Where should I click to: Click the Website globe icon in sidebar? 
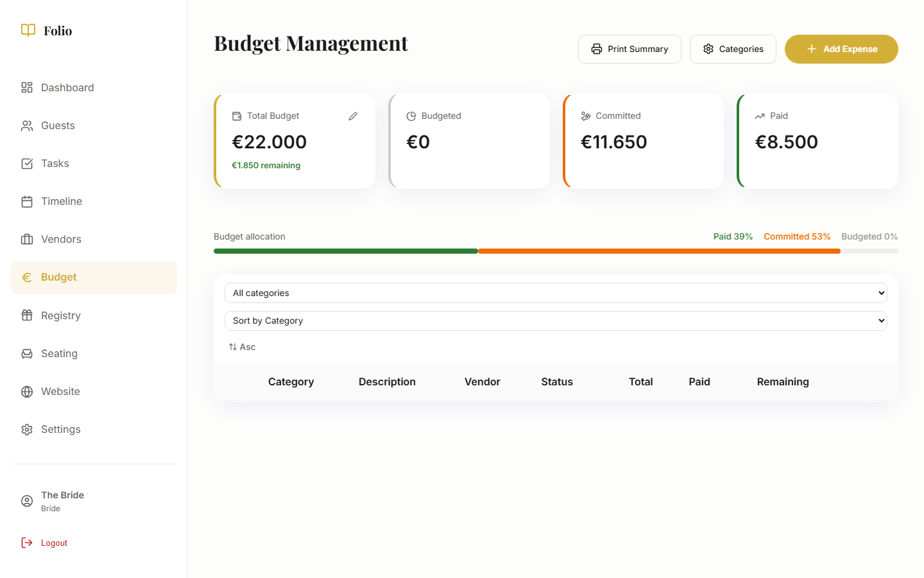click(27, 392)
